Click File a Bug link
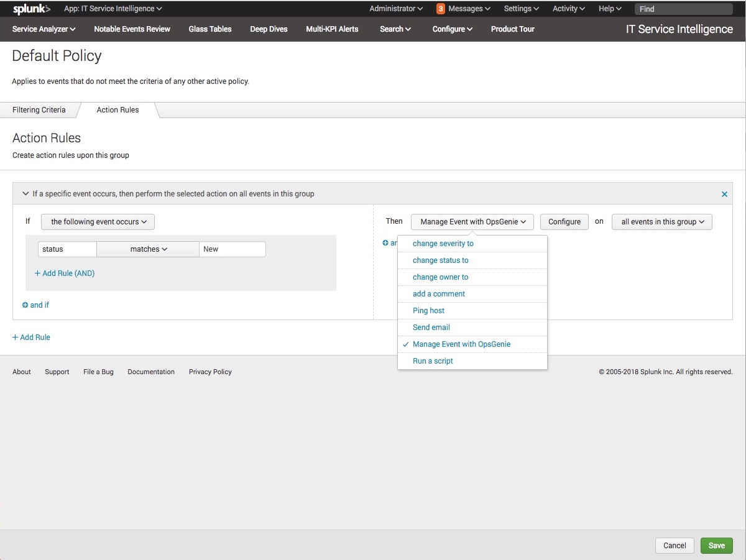 (98, 372)
